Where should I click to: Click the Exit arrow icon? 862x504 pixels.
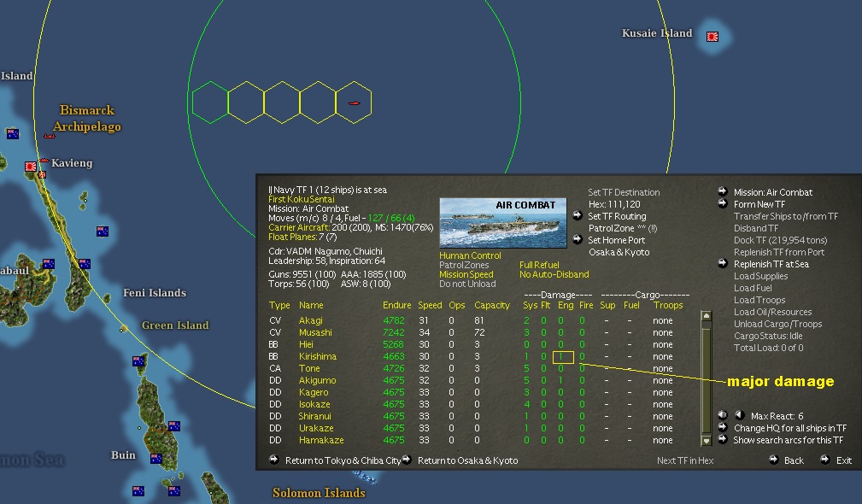point(824,460)
